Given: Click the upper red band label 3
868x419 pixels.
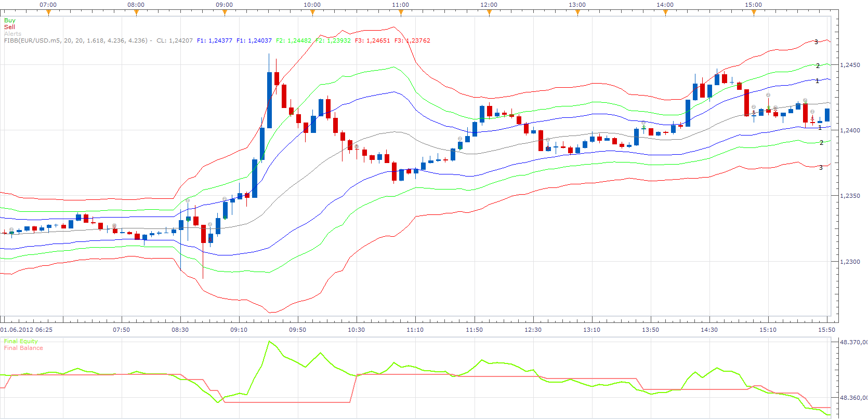Looking at the screenshot, I should click(816, 42).
